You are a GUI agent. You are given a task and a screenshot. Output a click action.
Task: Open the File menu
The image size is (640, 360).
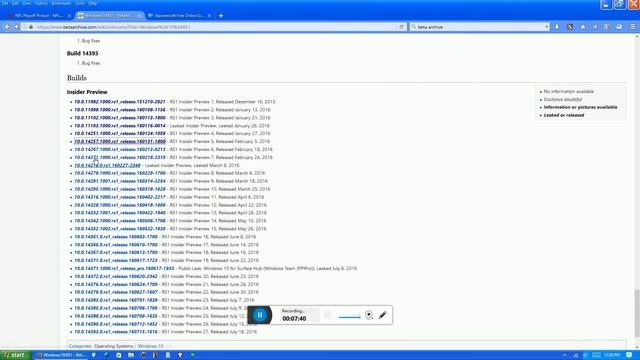[5, 3]
